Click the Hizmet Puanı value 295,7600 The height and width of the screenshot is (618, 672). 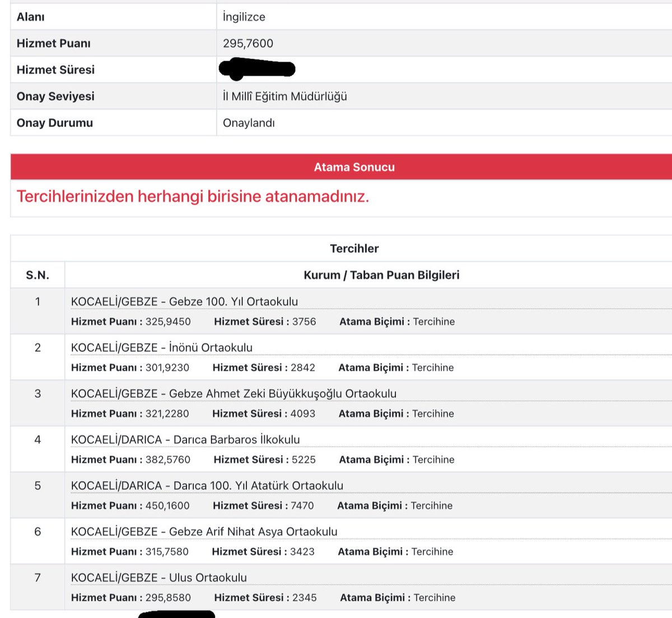point(248,43)
